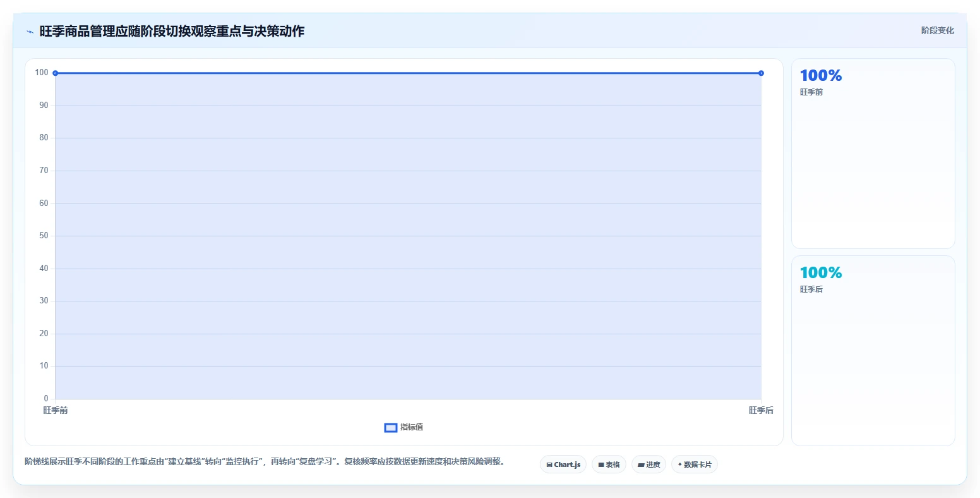Image resolution: width=980 pixels, height=498 pixels.
Task: Click the footnote text starting with 阶梯线展示
Action: click(x=265, y=462)
